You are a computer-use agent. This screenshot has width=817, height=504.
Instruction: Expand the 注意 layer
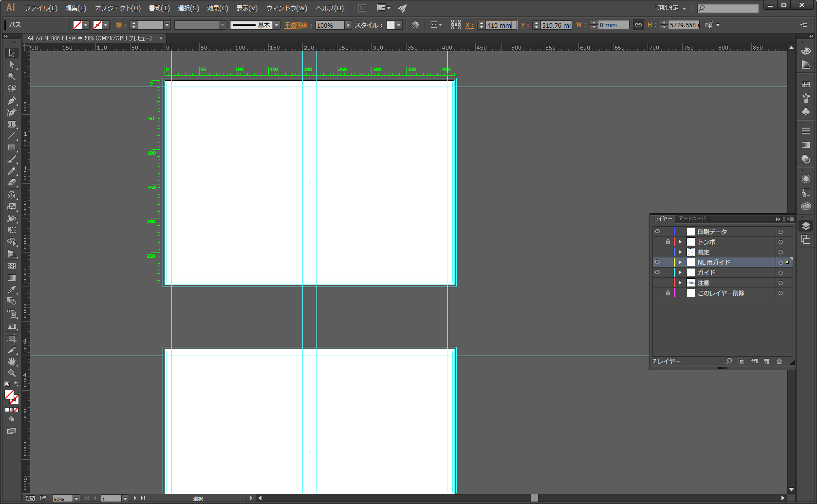[x=680, y=283]
